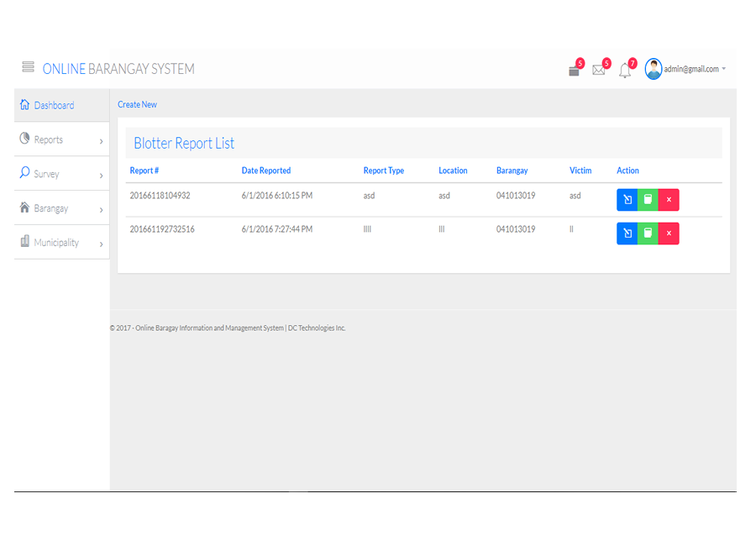This screenshot has height=546, width=756.
Task: Click the Create New link
Action: tap(137, 105)
